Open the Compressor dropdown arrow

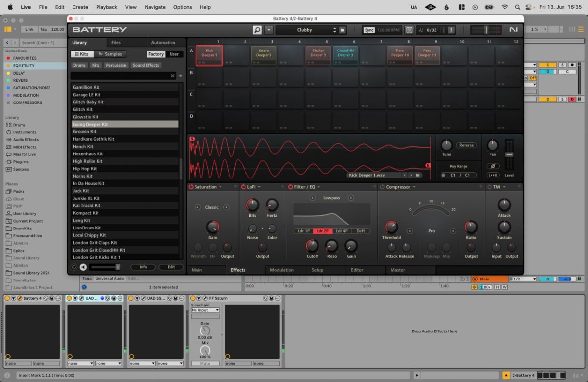click(413, 187)
